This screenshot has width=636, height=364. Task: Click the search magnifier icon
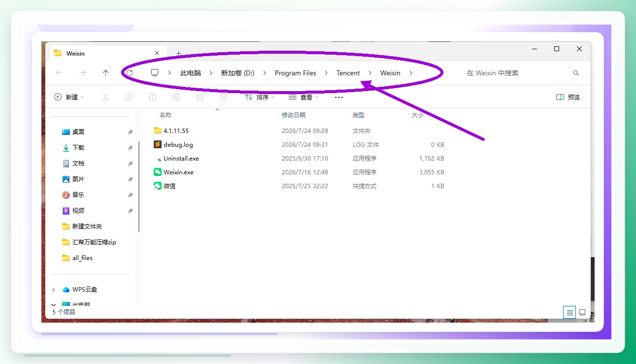click(x=576, y=73)
